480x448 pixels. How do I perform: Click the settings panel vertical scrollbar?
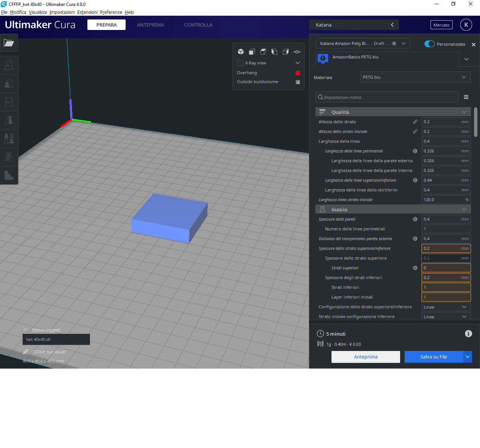475,122
